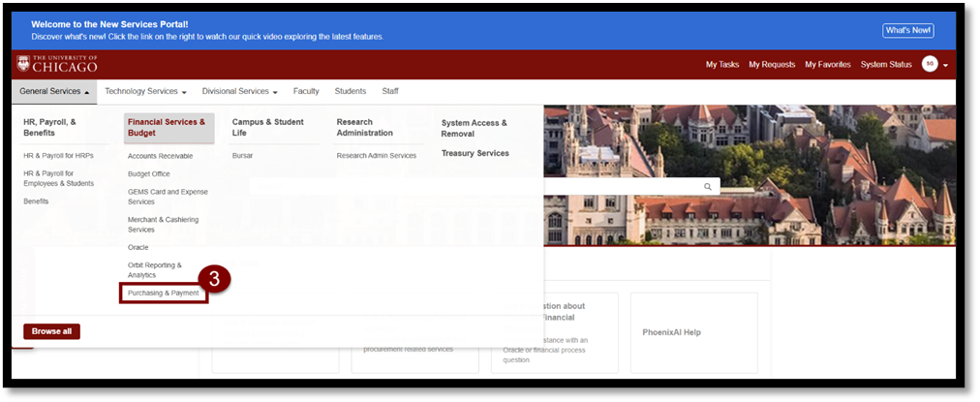Click the University of Chicago logo

pyautogui.click(x=57, y=64)
